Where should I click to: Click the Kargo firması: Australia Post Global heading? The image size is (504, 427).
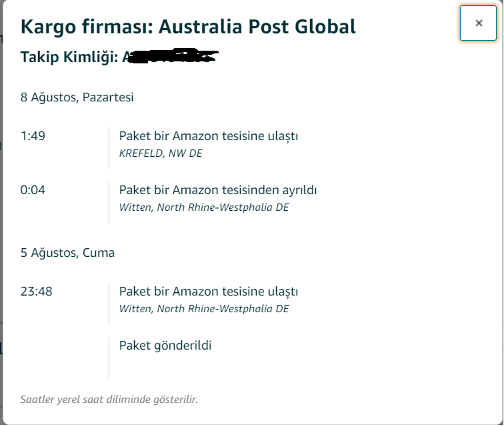pyautogui.click(x=188, y=27)
